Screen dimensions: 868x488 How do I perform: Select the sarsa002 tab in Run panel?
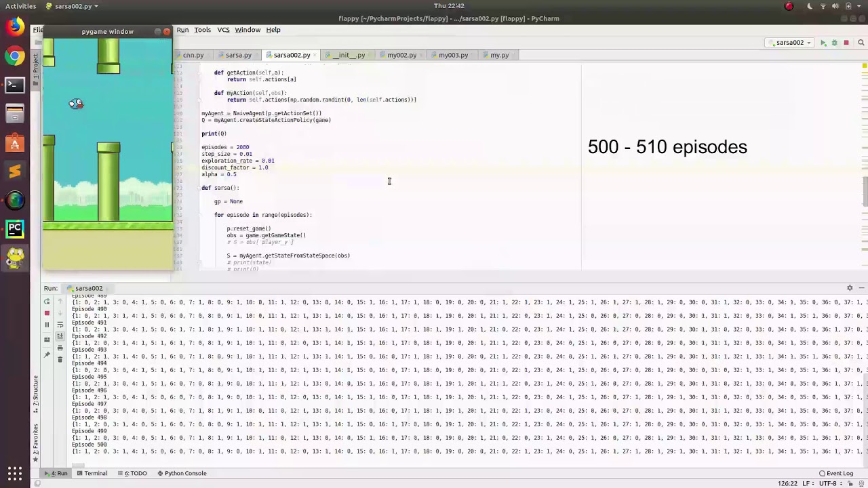(x=88, y=288)
